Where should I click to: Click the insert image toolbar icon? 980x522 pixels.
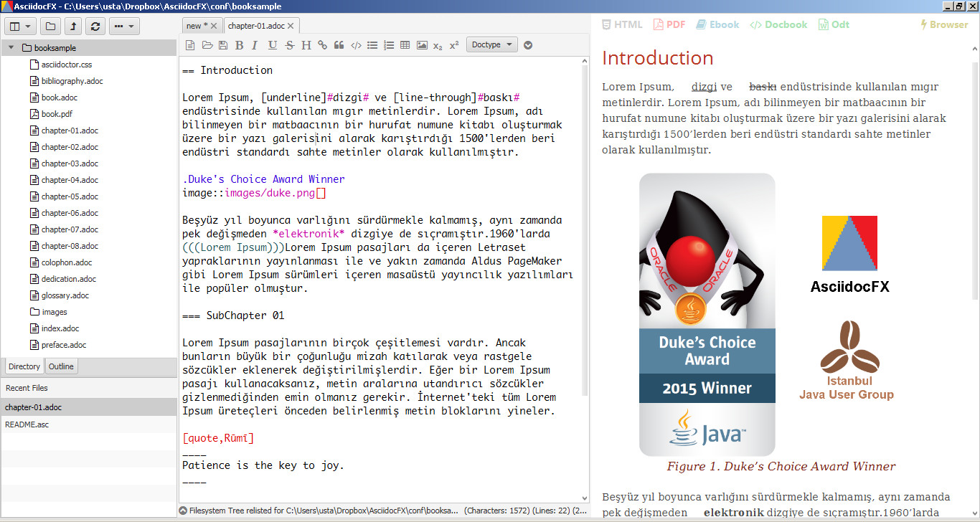coord(422,45)
